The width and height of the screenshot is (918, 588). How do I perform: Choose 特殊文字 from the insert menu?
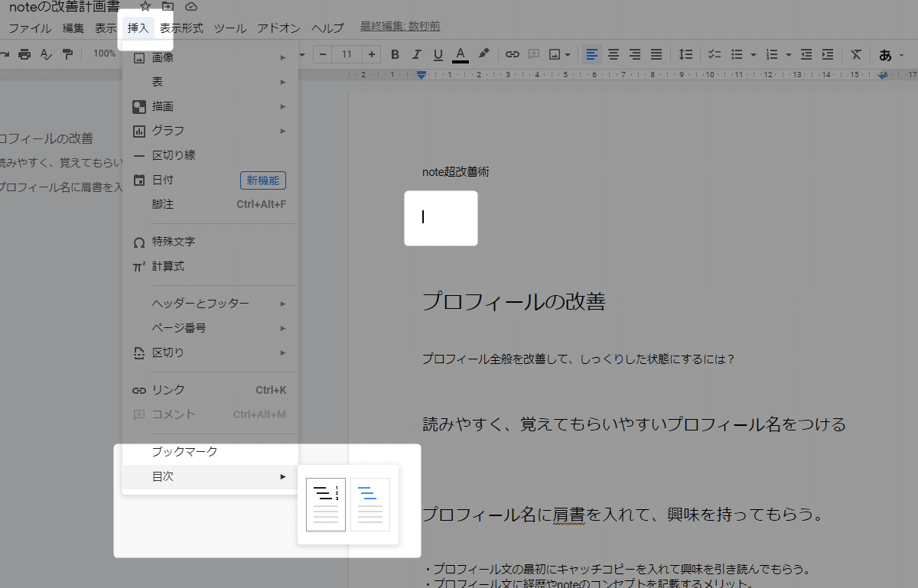pos(210,242)
